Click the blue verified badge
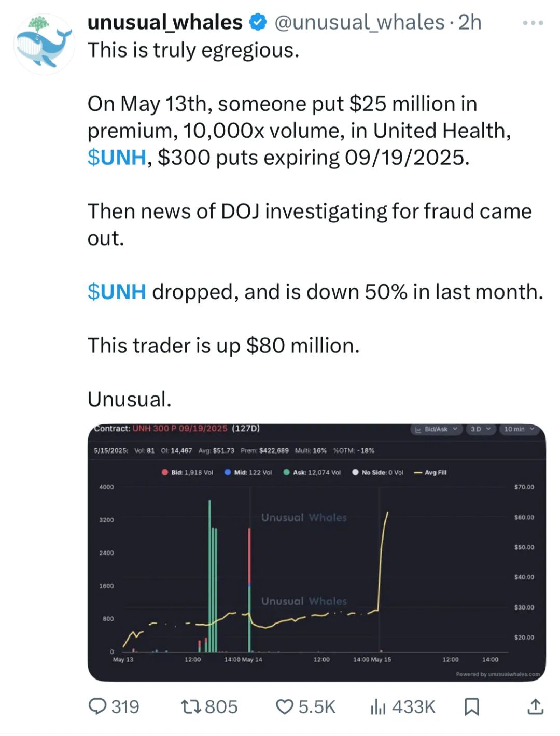 (x=258, y=22)
